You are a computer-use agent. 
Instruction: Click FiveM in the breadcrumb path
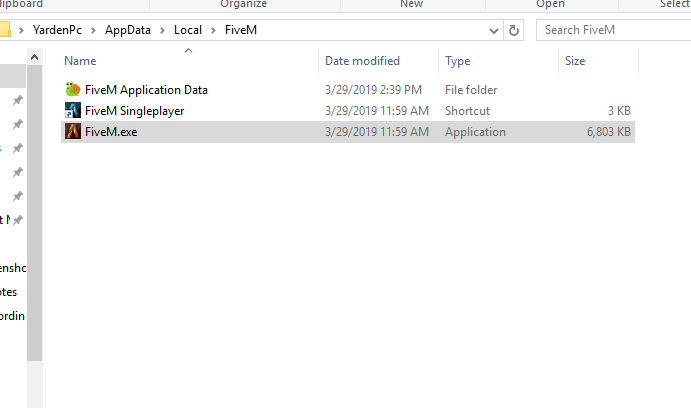click(241, 30)
